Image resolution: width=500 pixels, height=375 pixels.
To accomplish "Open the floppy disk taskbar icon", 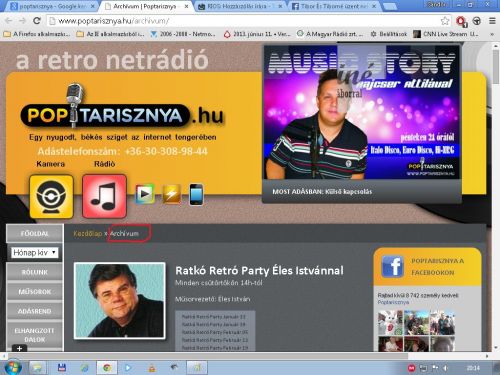I will (x=62, y=368).
